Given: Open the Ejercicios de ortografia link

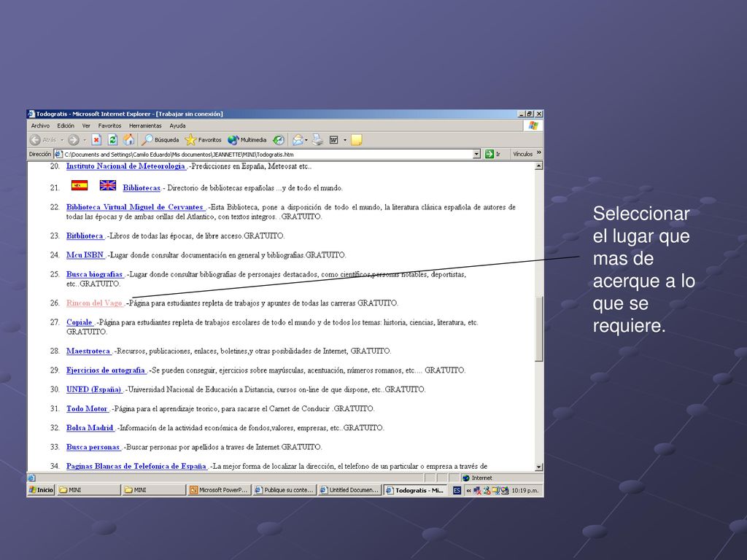Looking at the screenshot, I should [x=106, y=370].
